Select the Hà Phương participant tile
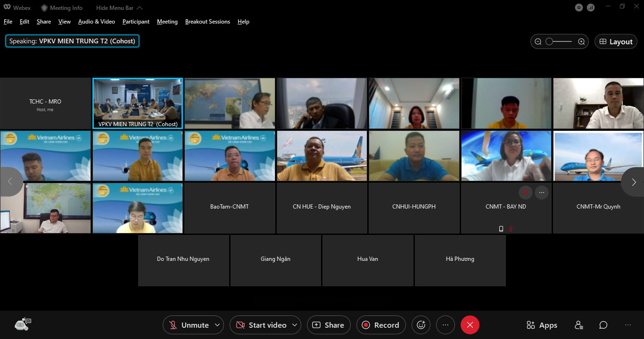This screenshot has width=644, height=339. point(460,260)
